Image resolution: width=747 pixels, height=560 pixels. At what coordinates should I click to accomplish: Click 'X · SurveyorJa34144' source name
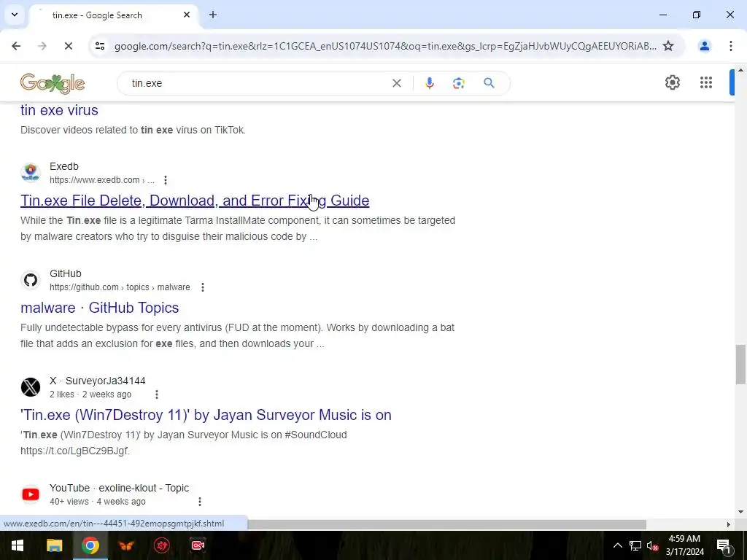click(97, 381)
